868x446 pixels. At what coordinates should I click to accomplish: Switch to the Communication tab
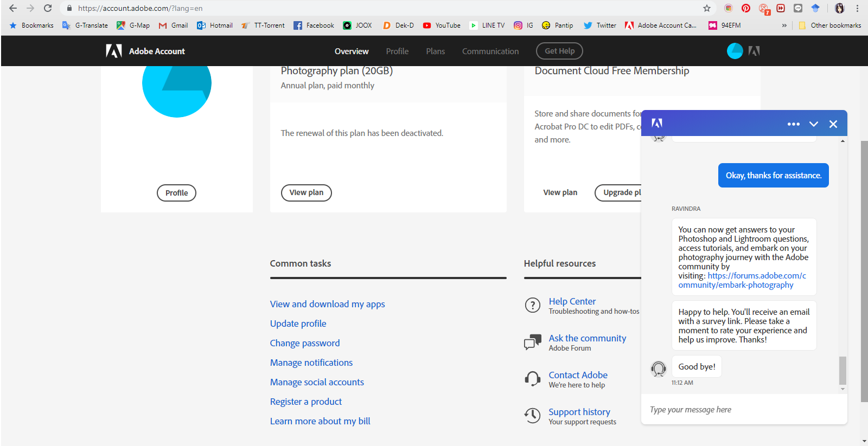pyautogui.click(x=490, y=51)
